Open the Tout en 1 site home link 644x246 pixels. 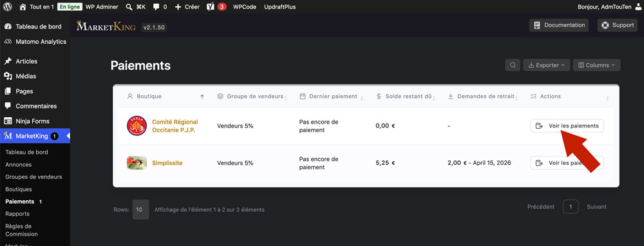click(37, 6)
